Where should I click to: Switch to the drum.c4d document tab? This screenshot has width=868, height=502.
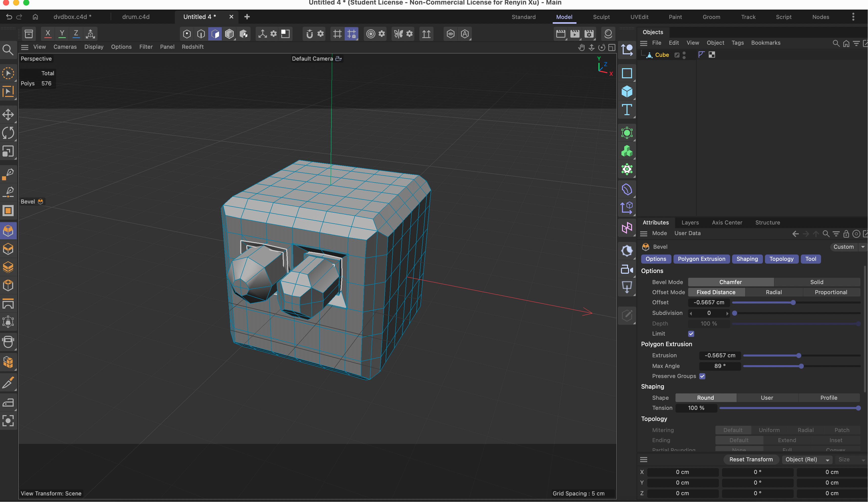click(x=136, y=16)
